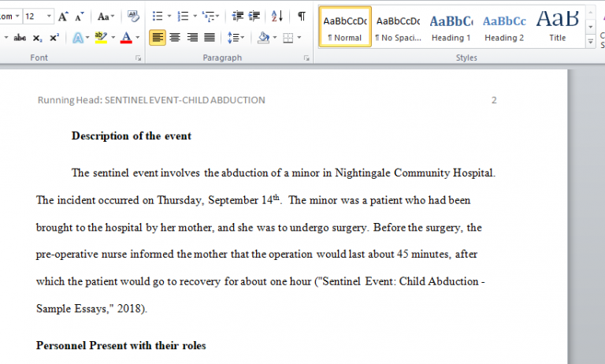Viewport: 605px width, 364px height.
Task: Select the No Spacing style
Action: pyautogui.click(x=397, y=26)
